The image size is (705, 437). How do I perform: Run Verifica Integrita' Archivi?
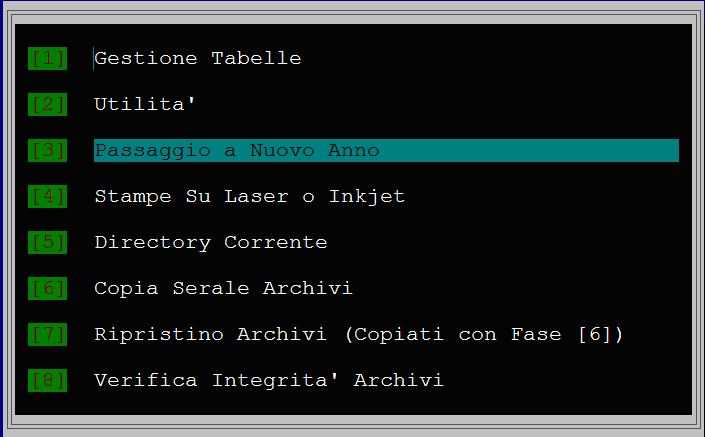click(x=269, y=380)
